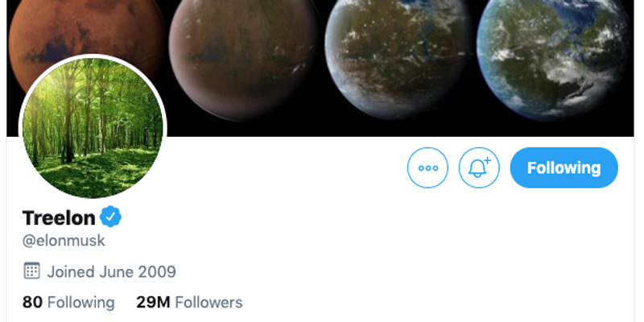644x322 pixels.
Task: Click the word Followers next to 29M
Action: [x=208, y=303]
